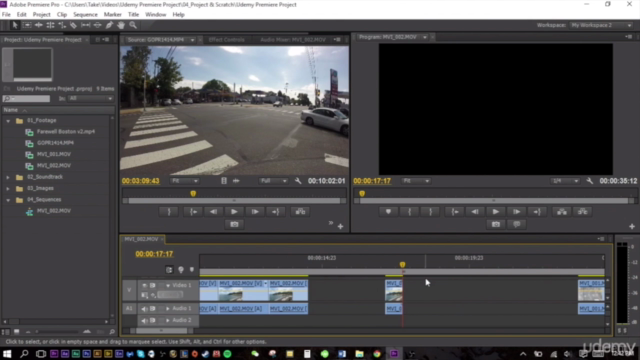Toggle Snap in timeline panel
The image size is (640, 360).
pyautogui.click(x=169, y=270)
